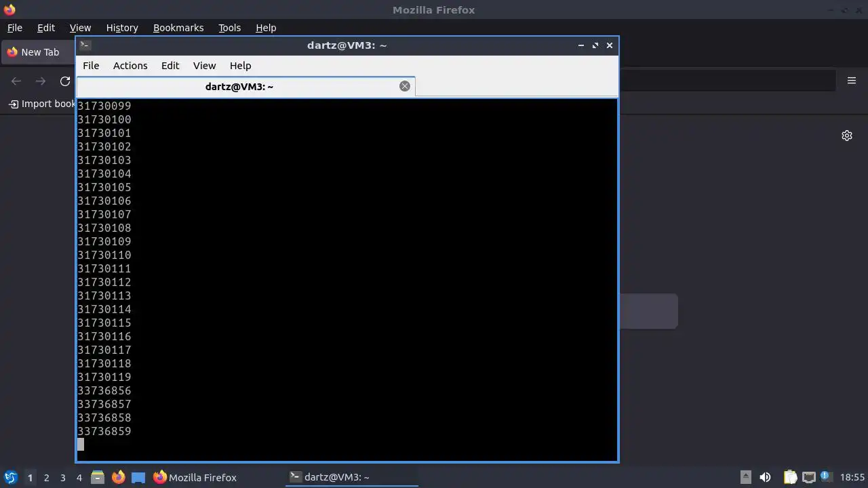This screenshot has height=488, width=868.
Task: Open Firefox Tools menu
Action: point(229,28)
